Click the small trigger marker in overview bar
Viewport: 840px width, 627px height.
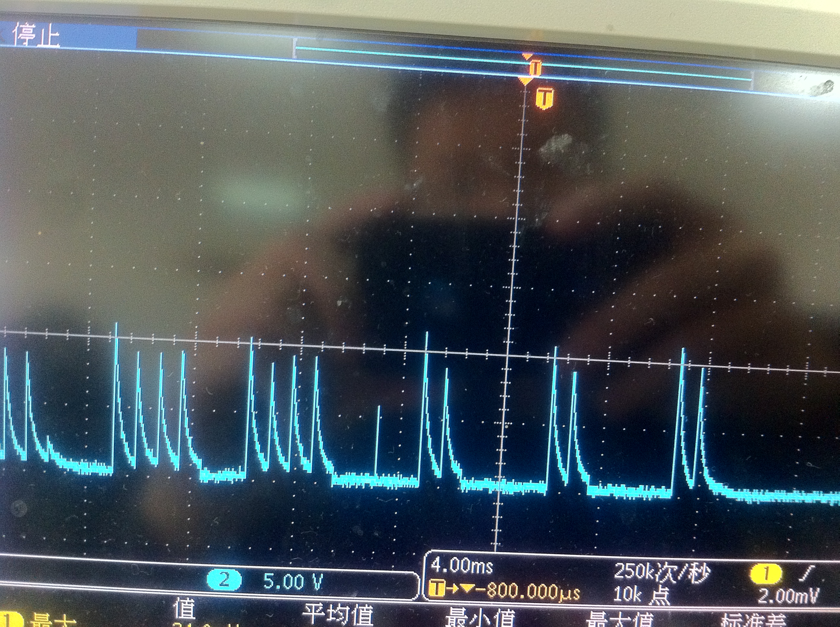(535, 69)
